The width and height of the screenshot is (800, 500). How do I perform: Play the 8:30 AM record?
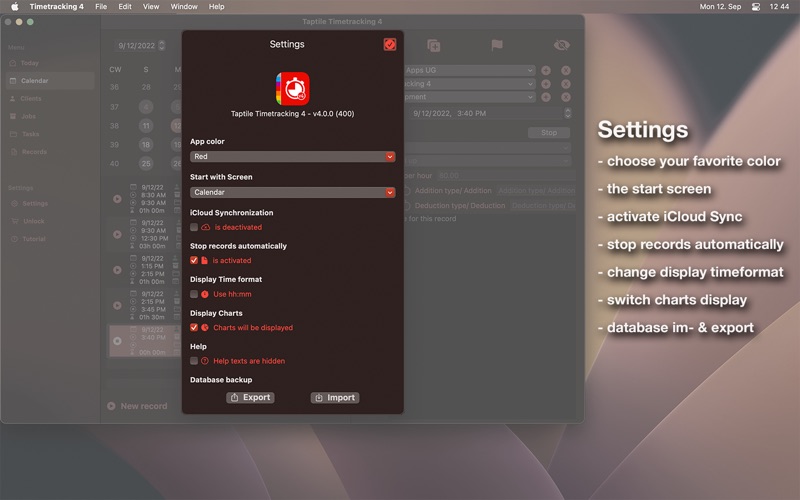(x=117, y=198)
